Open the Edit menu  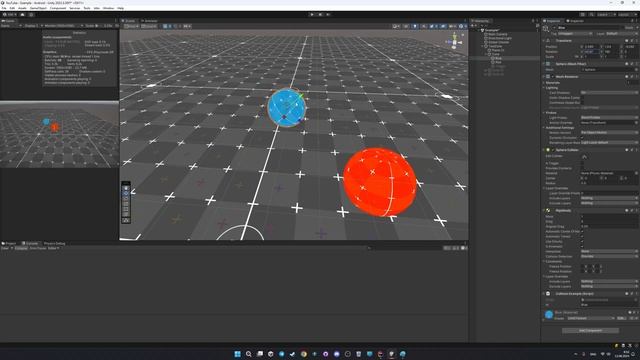(x=12, y=8)
